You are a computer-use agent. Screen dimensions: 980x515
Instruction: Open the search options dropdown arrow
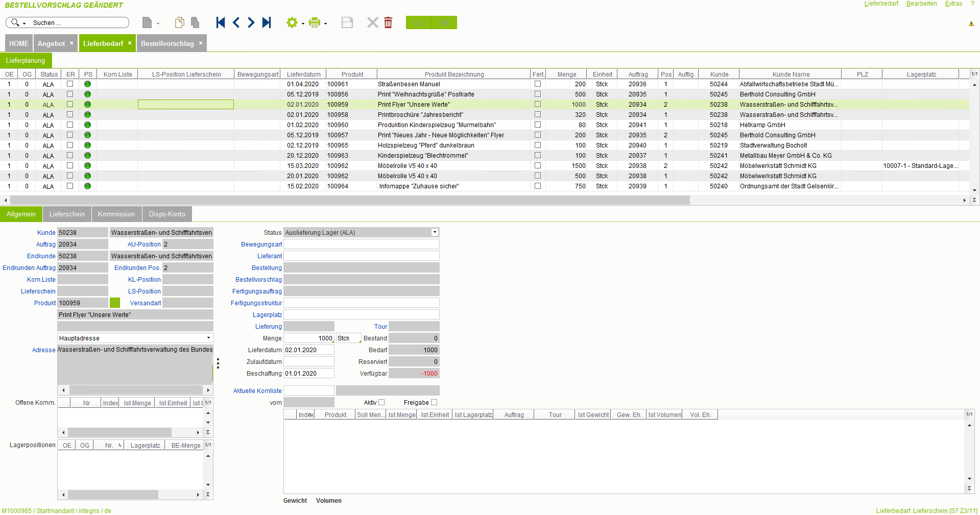(24, 23)
